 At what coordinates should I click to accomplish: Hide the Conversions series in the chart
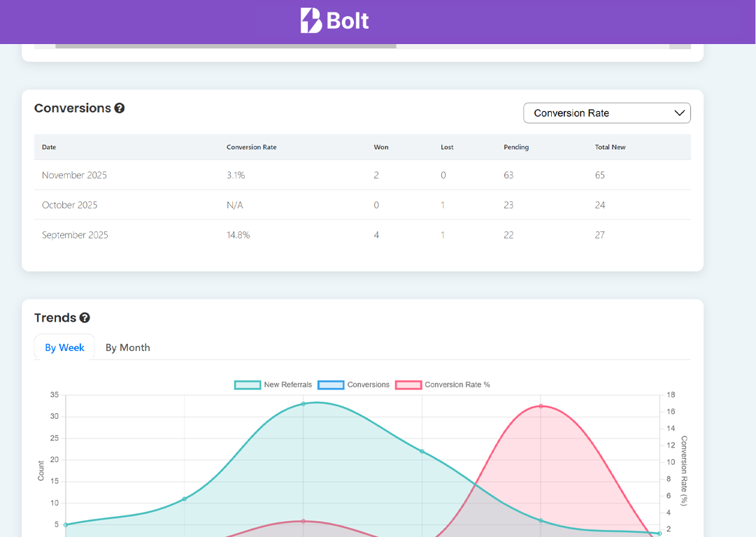(369, 385)
